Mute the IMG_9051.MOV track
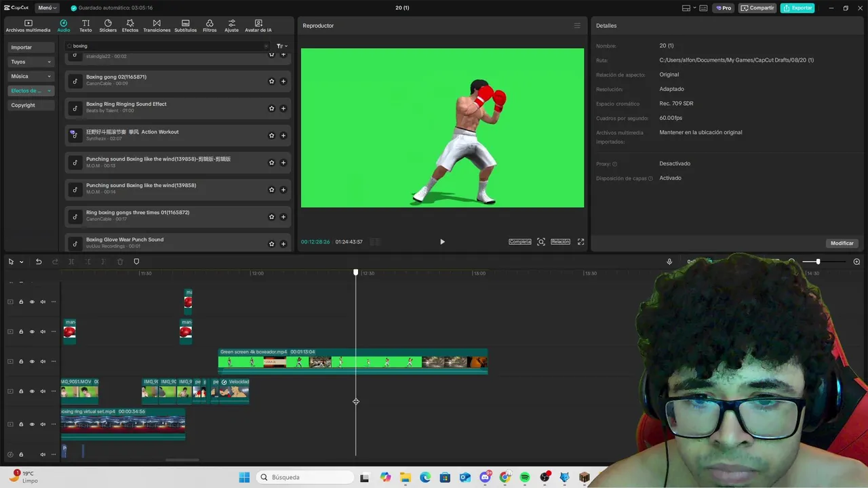 [x=43, y=392]
